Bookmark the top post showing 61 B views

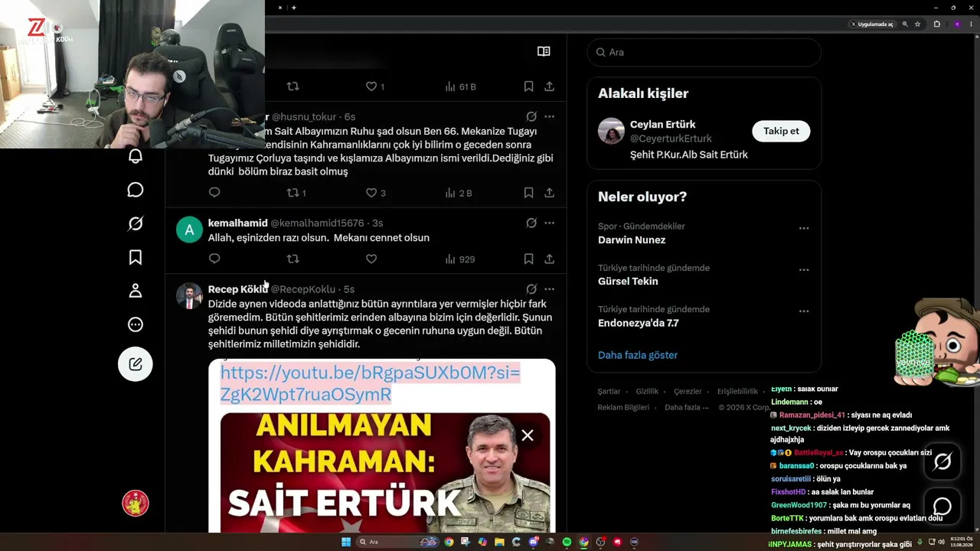(528, 86)
